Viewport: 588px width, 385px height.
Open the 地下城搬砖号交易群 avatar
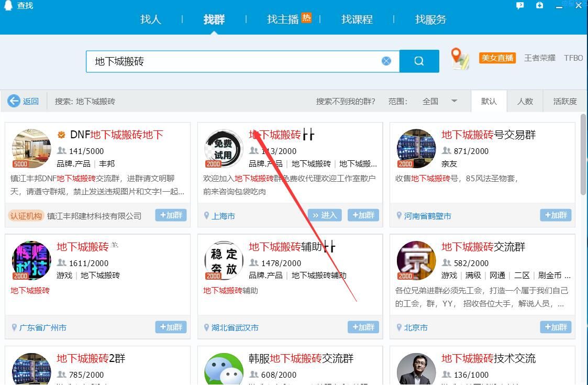click(x=416, y=148)
